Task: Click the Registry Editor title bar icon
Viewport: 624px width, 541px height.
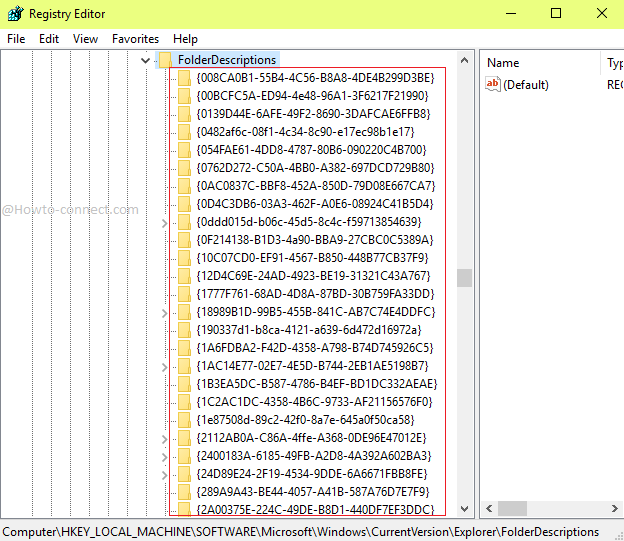Action: click(x=16, y=14)
